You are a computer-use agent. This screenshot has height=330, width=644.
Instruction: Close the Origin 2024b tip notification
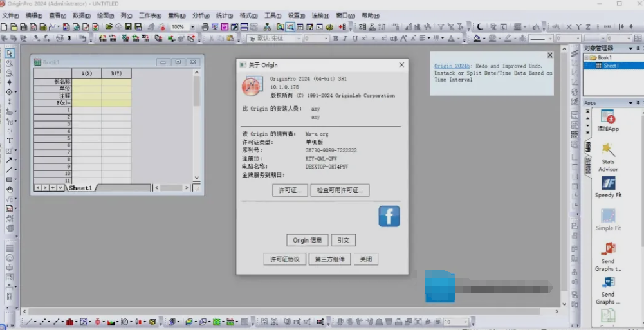point(550,55)
